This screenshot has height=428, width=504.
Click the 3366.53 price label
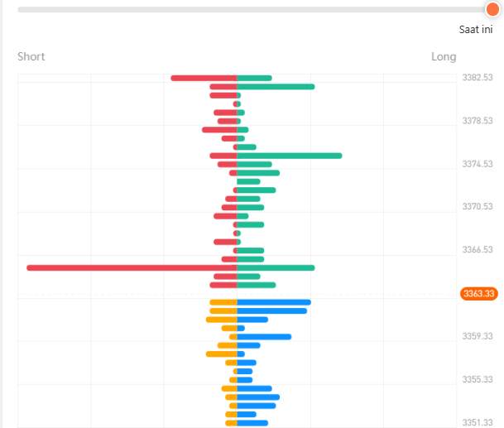[x=478, y=249]
